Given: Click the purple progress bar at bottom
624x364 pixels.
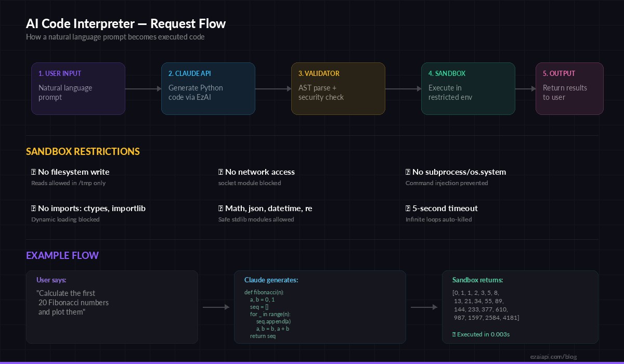Looking at the screenshot, I should tap(312, 362).
